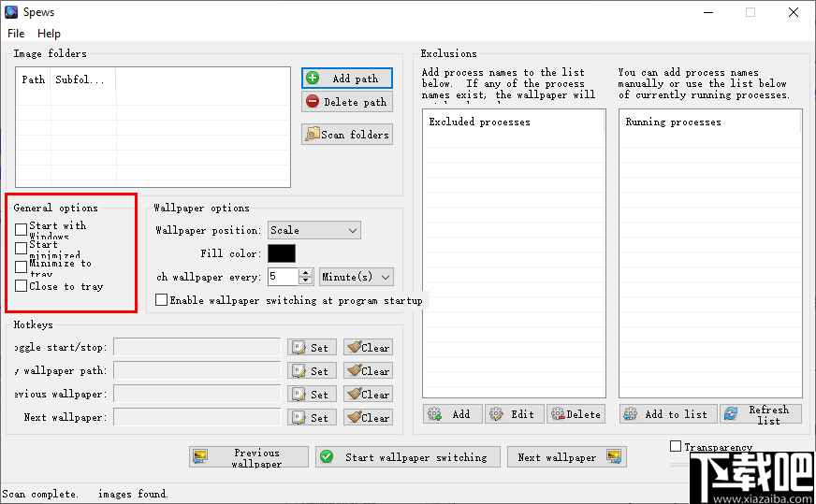
Task: Click the Edit excluded process button text
Action: (522, 414)
